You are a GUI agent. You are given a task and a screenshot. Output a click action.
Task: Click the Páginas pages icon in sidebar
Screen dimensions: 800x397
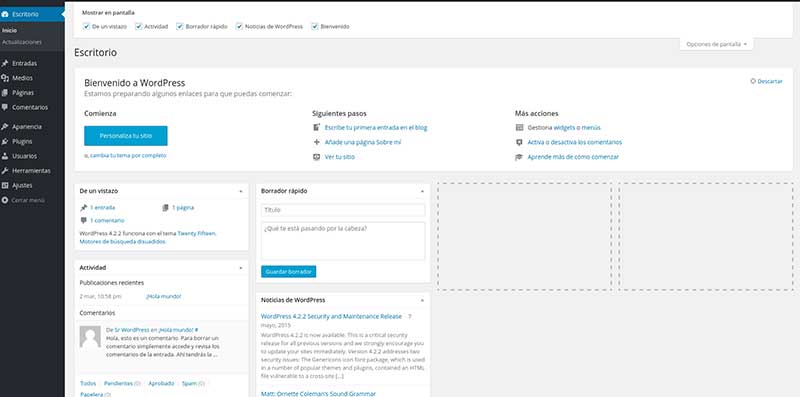[5, 93]
